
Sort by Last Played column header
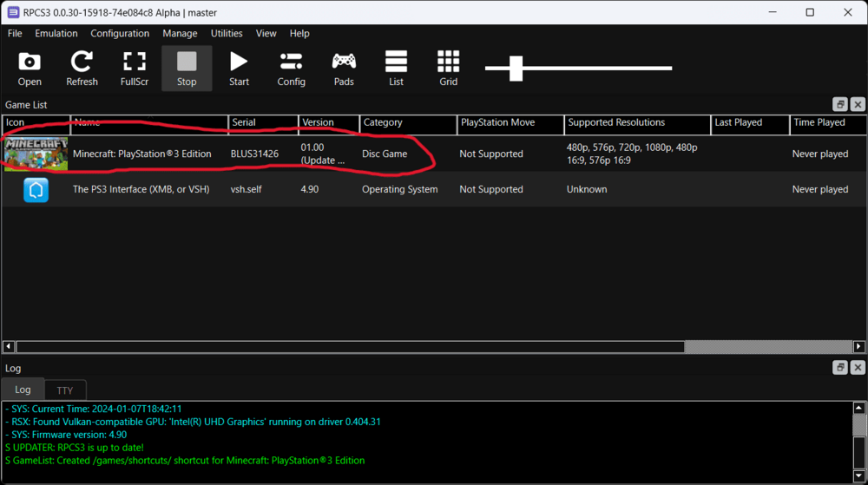748,123
